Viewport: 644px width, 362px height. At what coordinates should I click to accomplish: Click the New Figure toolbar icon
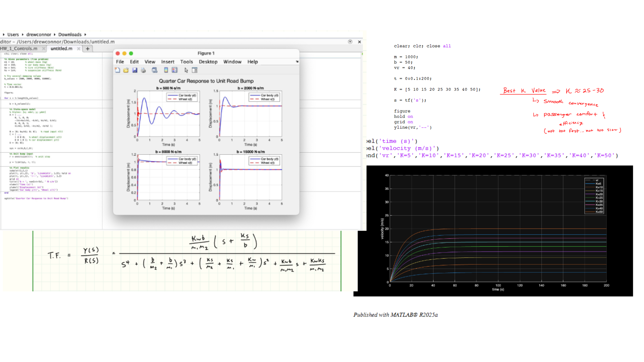pyautogui.click(x=117, y=70)
